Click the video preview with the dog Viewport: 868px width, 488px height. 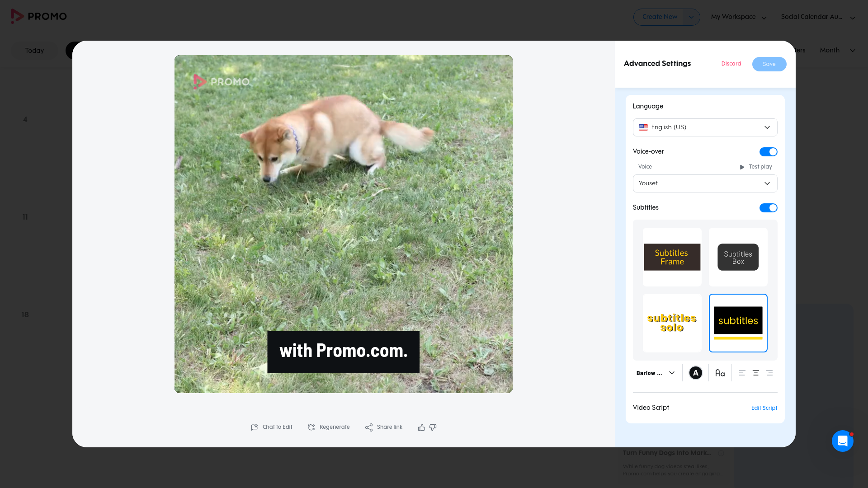[x=343, y=224]
